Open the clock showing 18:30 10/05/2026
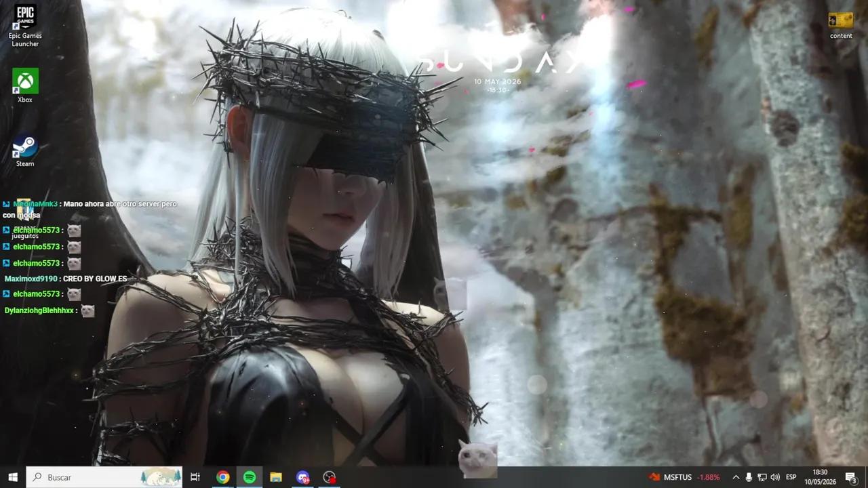 (x=820, y=477)
